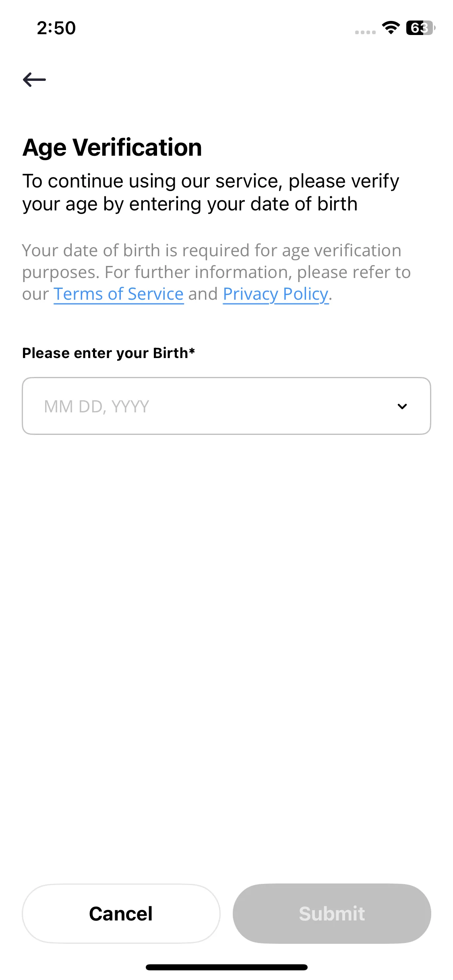Expand the birth date chevron arrow
Viewport: 453px width, 980px height.
pyautogui.click(x=402, y=406)
